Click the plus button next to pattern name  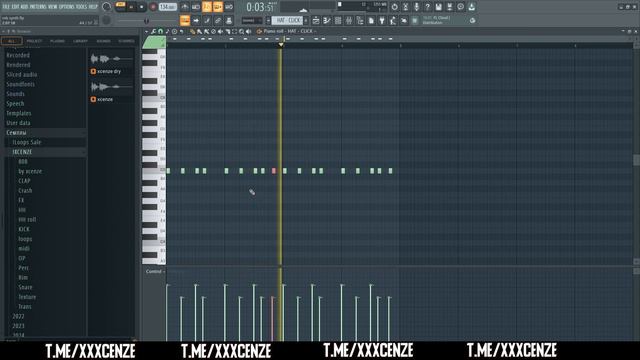click(x=306, y=20)
